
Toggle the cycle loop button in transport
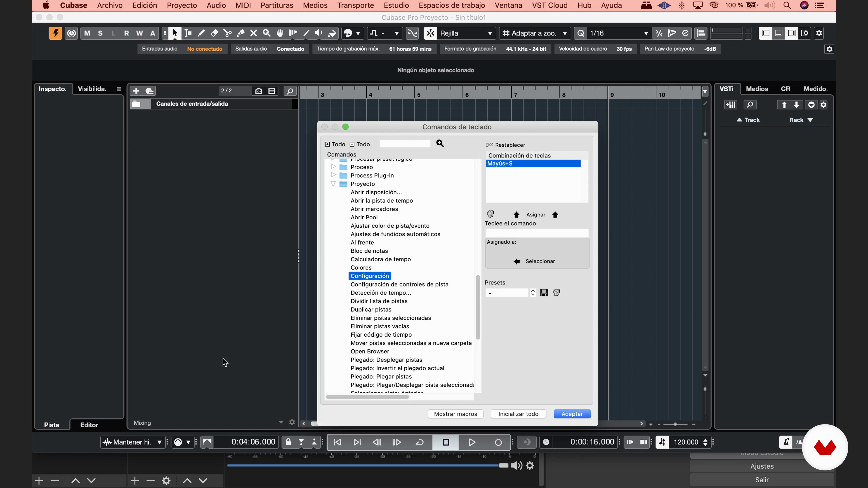420,442
